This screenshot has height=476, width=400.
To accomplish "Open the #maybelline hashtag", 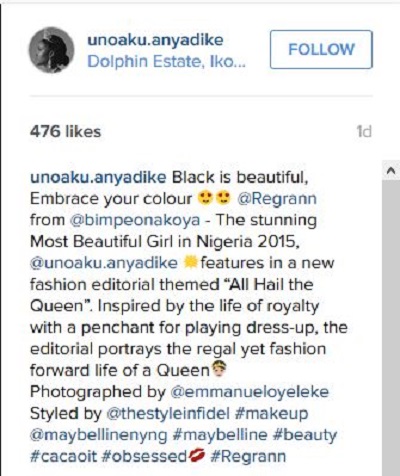I will [x=220, y=435].
